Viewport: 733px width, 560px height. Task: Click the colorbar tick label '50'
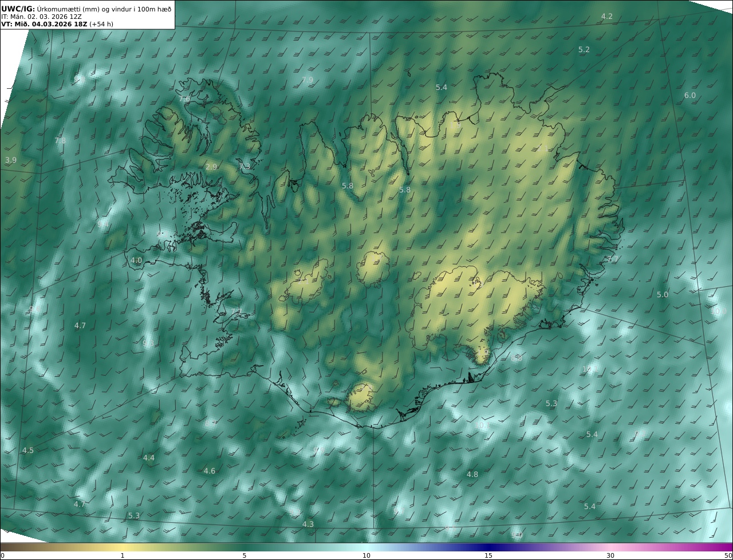point(728,555)
